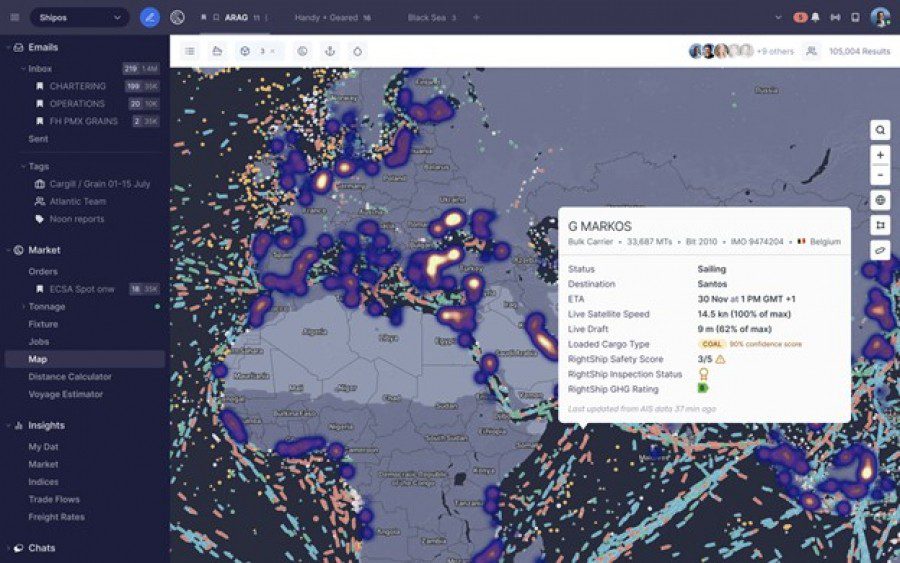The width and height of the screenshot is (900, 563).
Task: Open the Sent folder
Action: click(38, 139)
